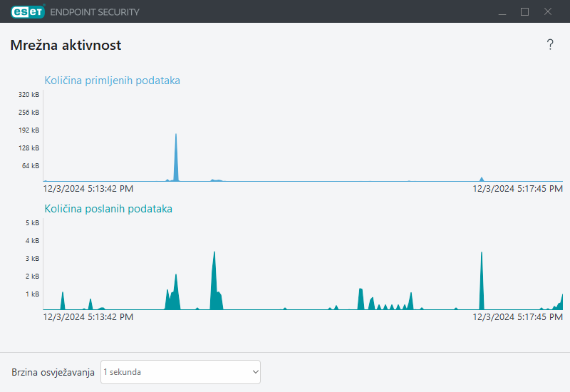
Task: Click received chart start time 5:13:42 PM
Action: tap(88, 189)
